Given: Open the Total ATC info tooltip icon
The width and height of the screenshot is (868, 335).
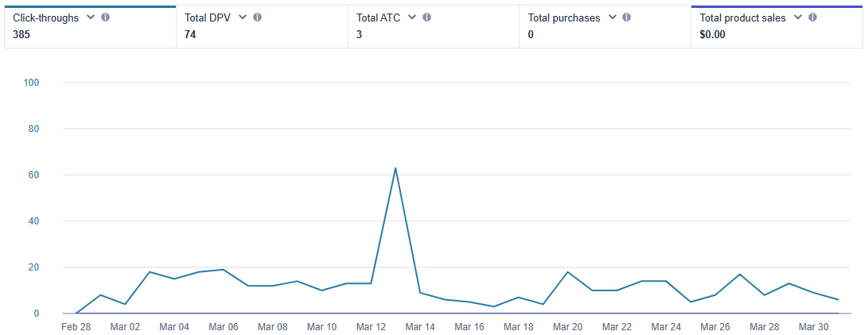Looking at the screenshot, I should tap(427, 18).
